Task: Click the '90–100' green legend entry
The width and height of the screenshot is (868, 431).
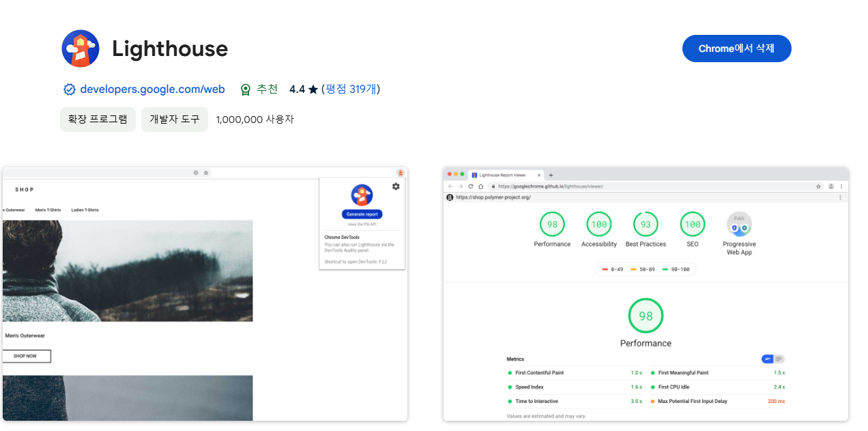Action: coord(678,270)
